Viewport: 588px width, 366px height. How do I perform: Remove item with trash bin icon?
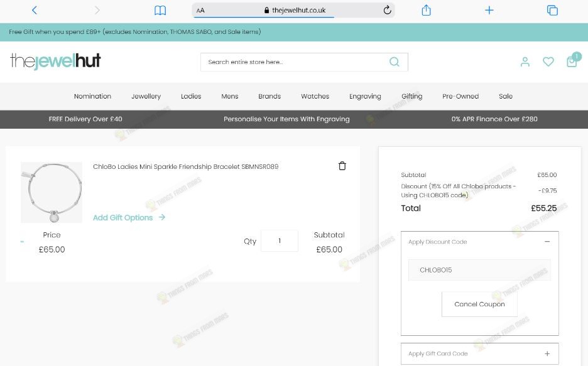click(x=342, y=166)
